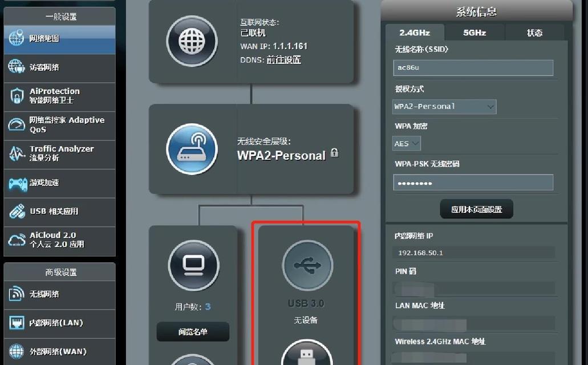Open the client list with 浏览名单 button

(x=193, y=331)
